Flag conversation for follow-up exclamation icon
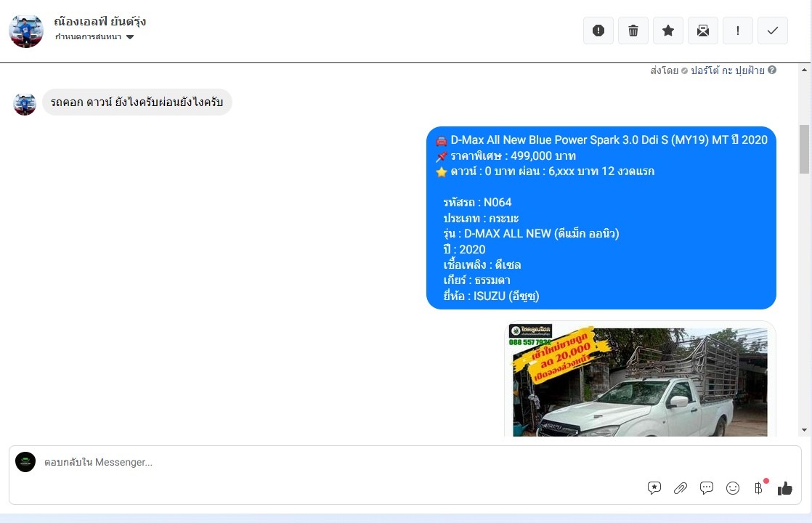812x523 pixels. click(x=737, y=31)
